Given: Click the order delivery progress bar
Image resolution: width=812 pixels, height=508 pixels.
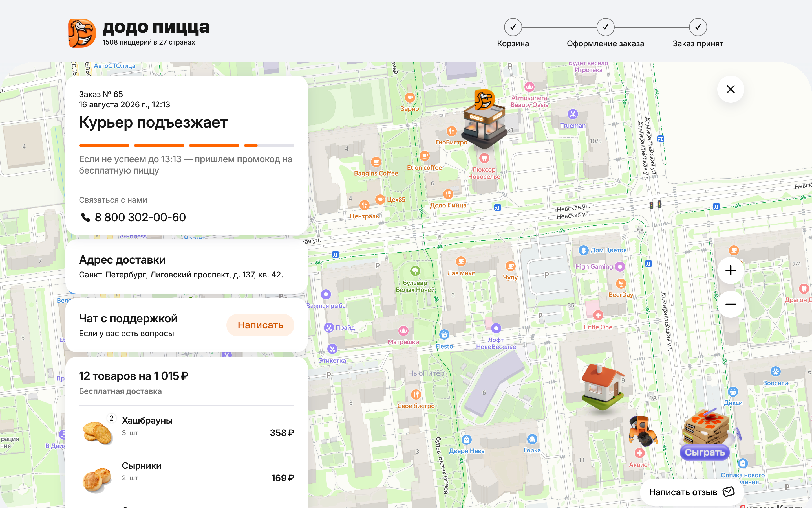Looking at the screenshot, I should click(x=187, y=145).
